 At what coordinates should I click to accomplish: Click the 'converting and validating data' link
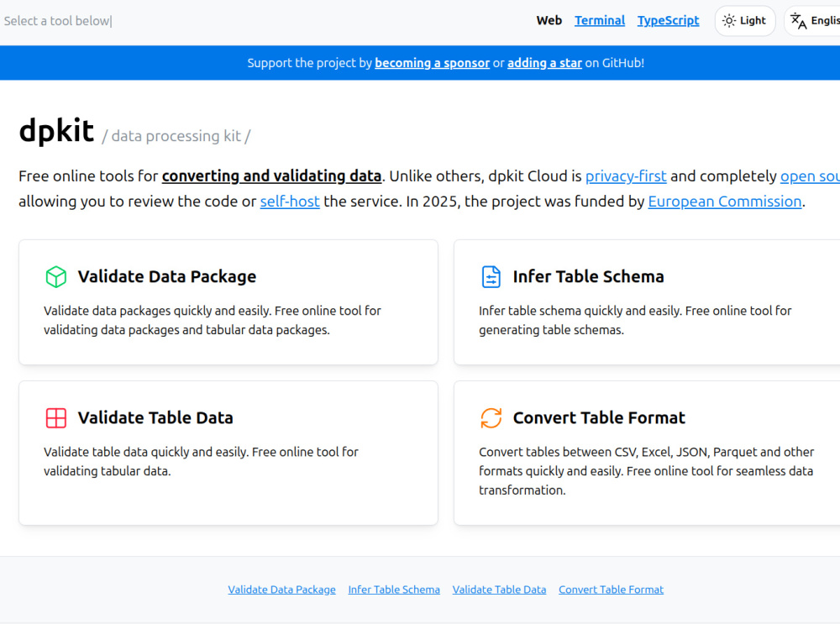271,176
